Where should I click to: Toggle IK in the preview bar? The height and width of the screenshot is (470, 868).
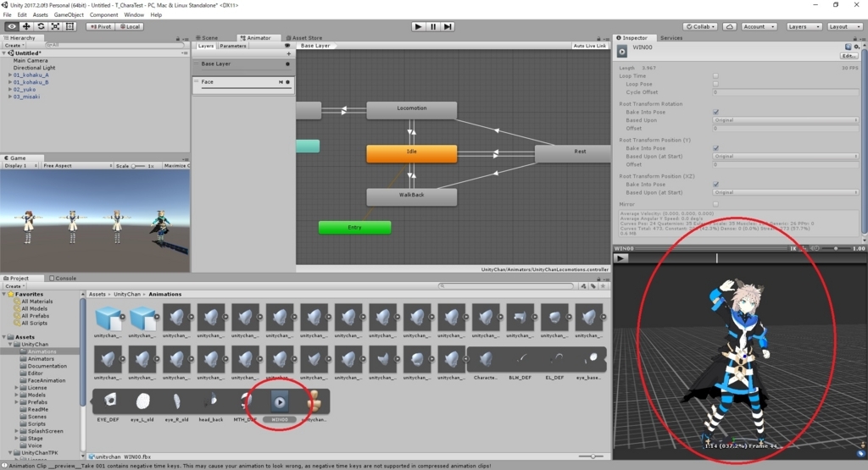[793, 249]
